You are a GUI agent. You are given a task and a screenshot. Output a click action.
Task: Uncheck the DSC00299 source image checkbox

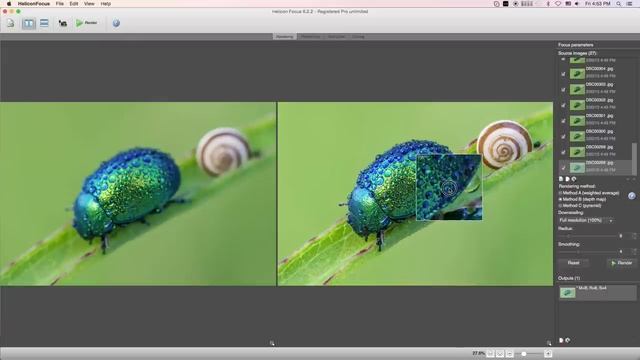click(x=563, y=152)
